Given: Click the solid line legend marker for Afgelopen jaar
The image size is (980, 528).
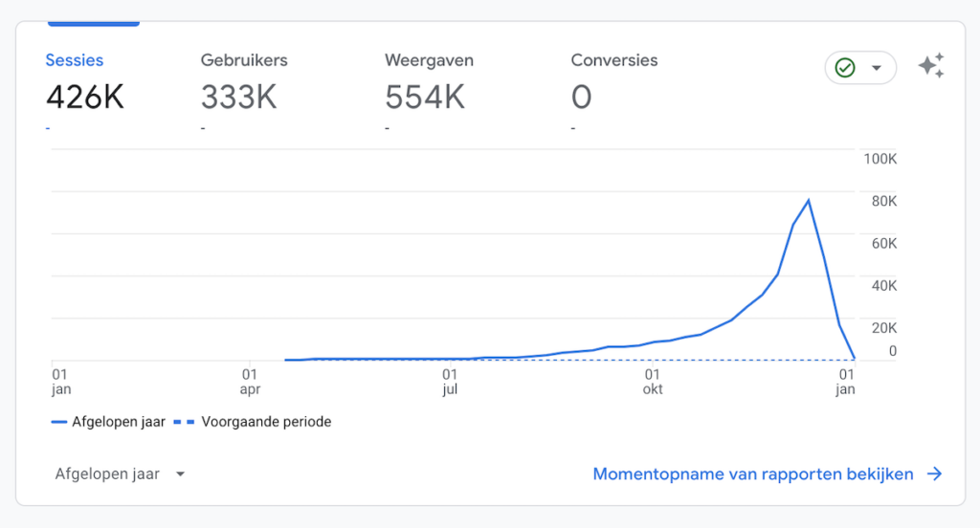Looking at the screenshot, I should (x=59, y=422).
